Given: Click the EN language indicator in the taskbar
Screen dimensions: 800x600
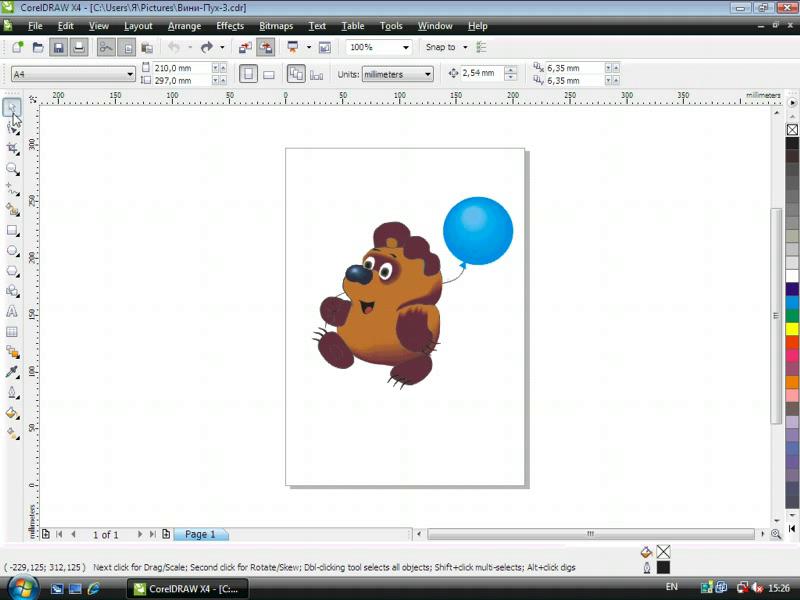Looking at the screenshot, I should [x=671, y=587].
